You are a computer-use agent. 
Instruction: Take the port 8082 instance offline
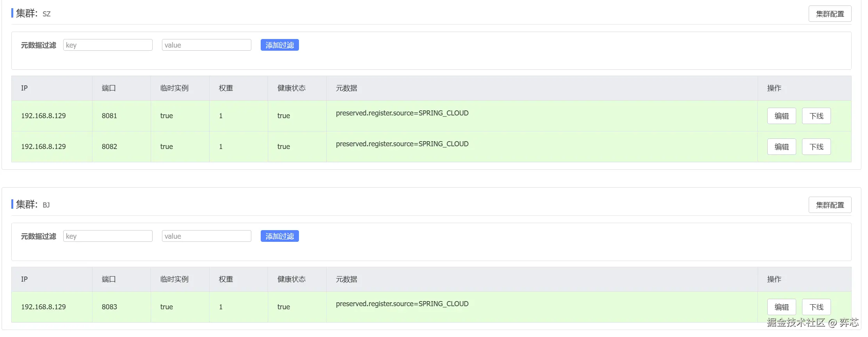(x=816, y=147)
